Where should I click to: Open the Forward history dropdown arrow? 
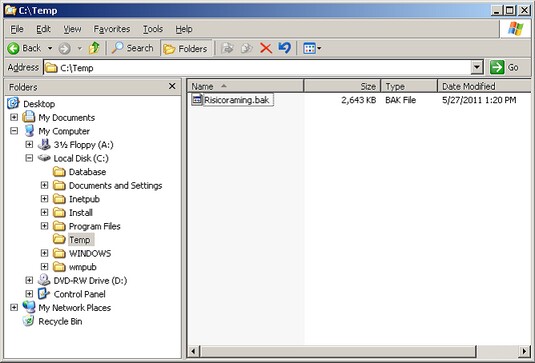79,48
